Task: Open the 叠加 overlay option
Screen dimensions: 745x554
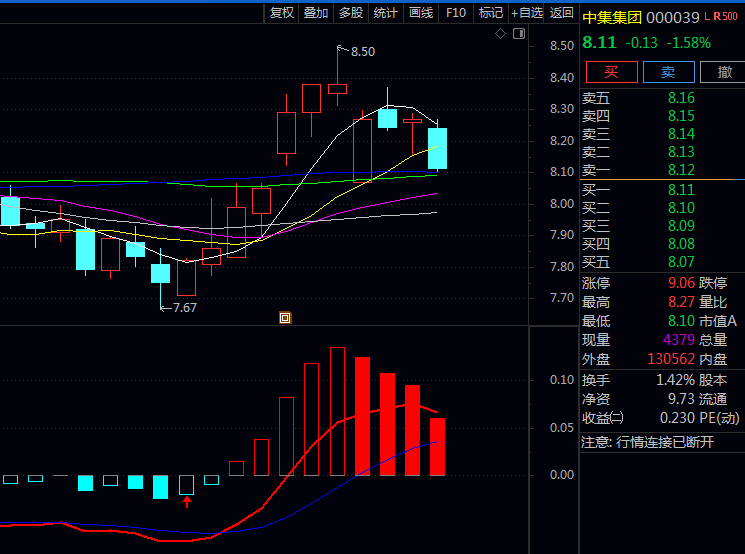Action: click(x=316, y=12)
